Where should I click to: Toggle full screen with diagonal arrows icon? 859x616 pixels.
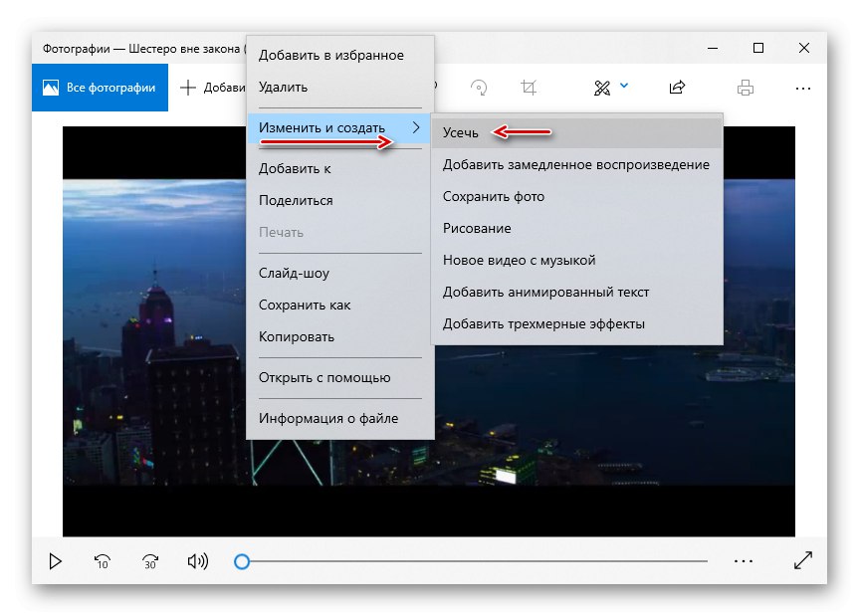click(803, 560)
